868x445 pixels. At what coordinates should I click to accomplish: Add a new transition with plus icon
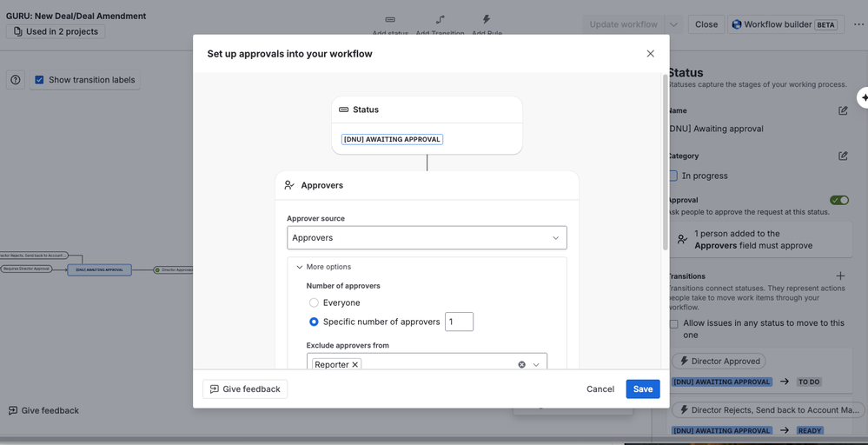coord(840,276)
